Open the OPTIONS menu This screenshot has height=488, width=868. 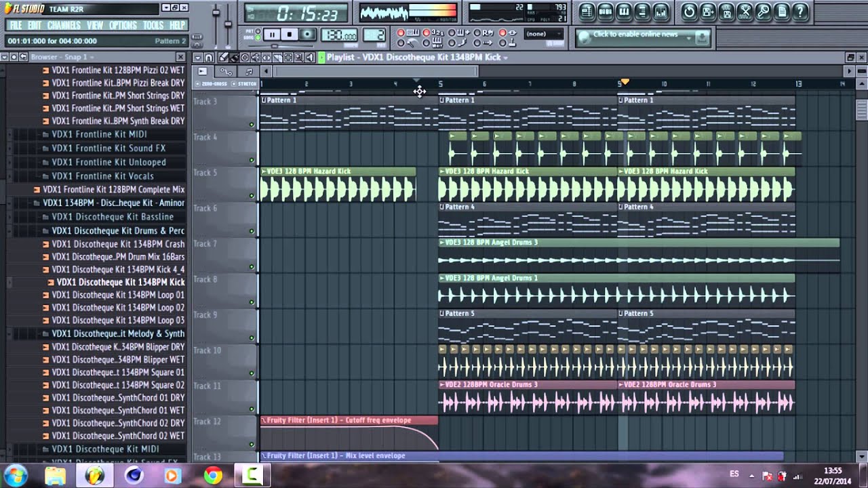pos(123,25)
